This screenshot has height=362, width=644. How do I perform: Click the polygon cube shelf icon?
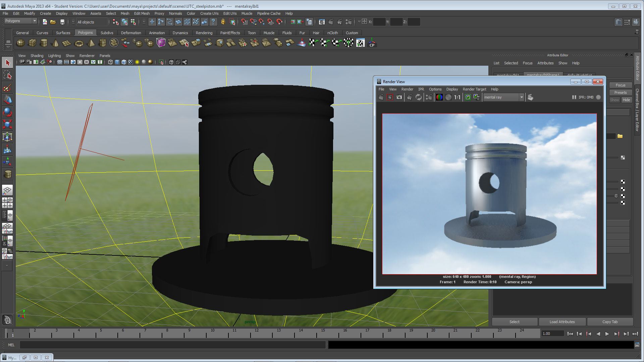[x=32, y=43]
